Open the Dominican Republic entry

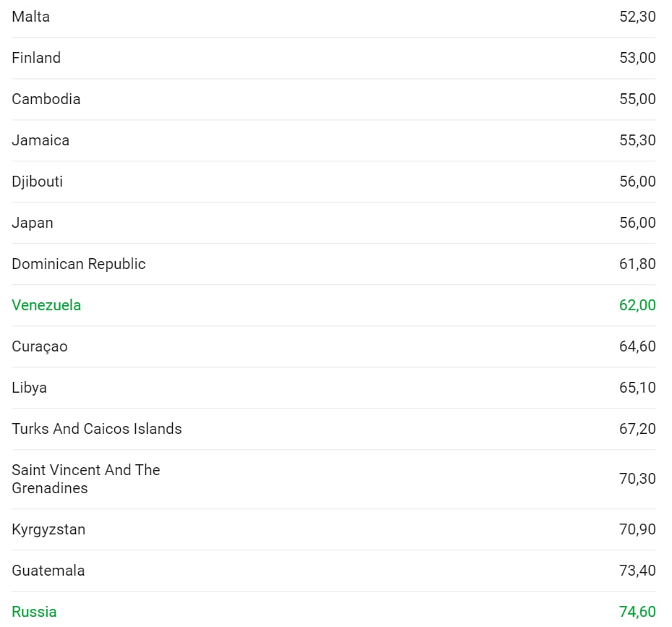[x=333, y=263]
